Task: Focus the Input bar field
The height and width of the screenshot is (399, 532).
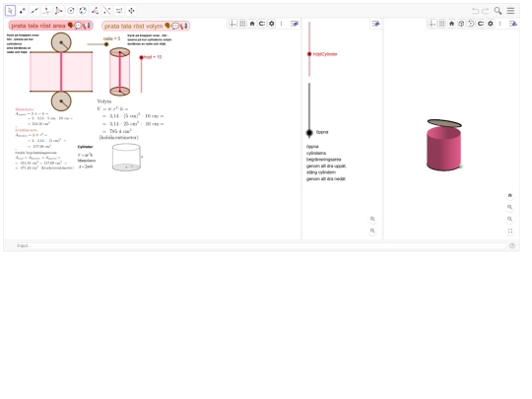Action: (x=261, y=245)
